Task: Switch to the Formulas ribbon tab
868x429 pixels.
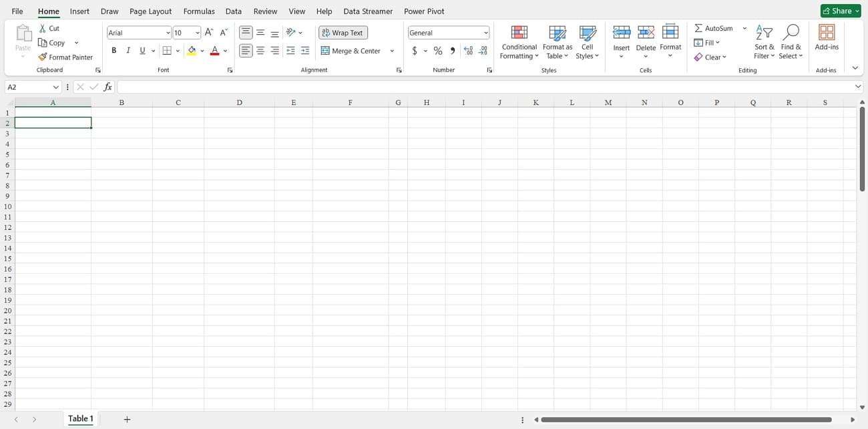Action: [199, 11]
